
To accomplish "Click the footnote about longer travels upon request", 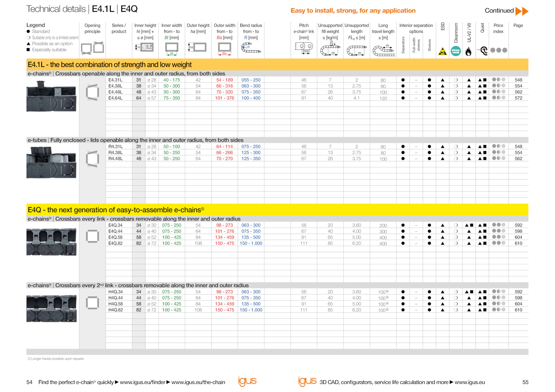I will pyautogui.click(x=56, y=359).
